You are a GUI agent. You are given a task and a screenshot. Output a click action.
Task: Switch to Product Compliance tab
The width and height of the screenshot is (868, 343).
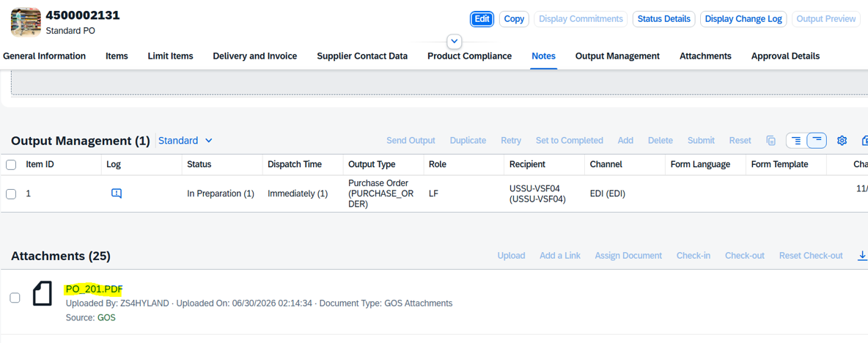click(x=469, y=56)
